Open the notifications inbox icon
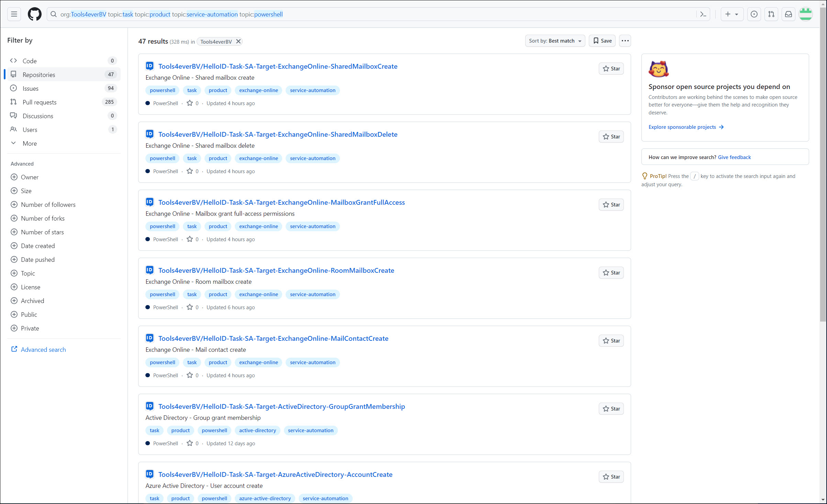The image size is (827, 504). coord(788,14)
